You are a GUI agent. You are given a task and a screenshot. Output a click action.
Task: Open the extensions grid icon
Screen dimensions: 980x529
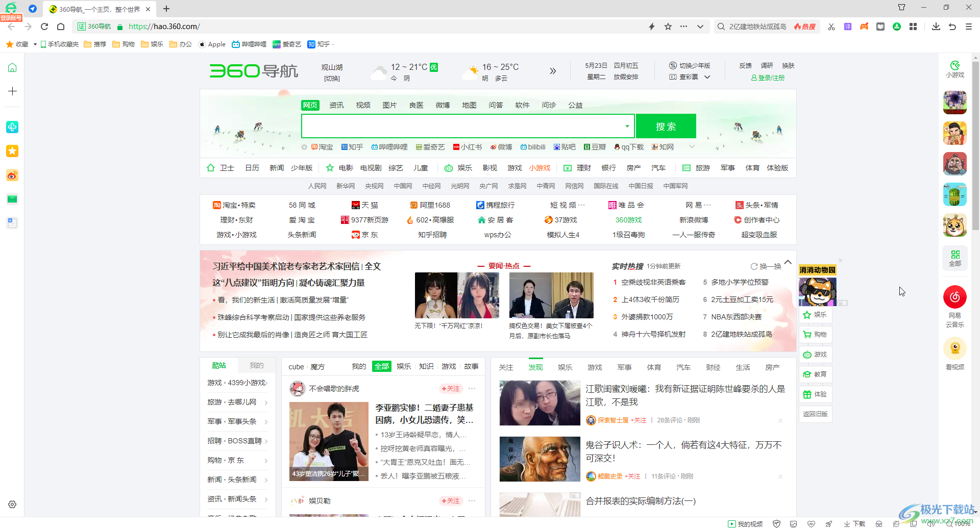click(913, 27)
